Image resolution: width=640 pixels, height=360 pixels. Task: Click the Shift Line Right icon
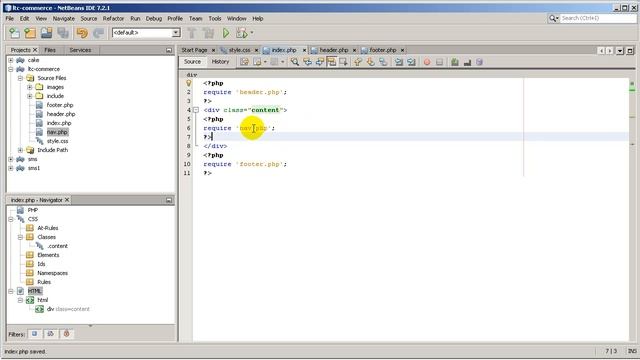(x=411, y=62)
